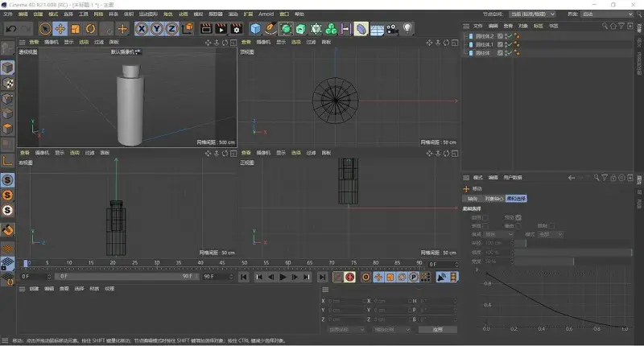Click the snap magnet icon

coord(8,230)
